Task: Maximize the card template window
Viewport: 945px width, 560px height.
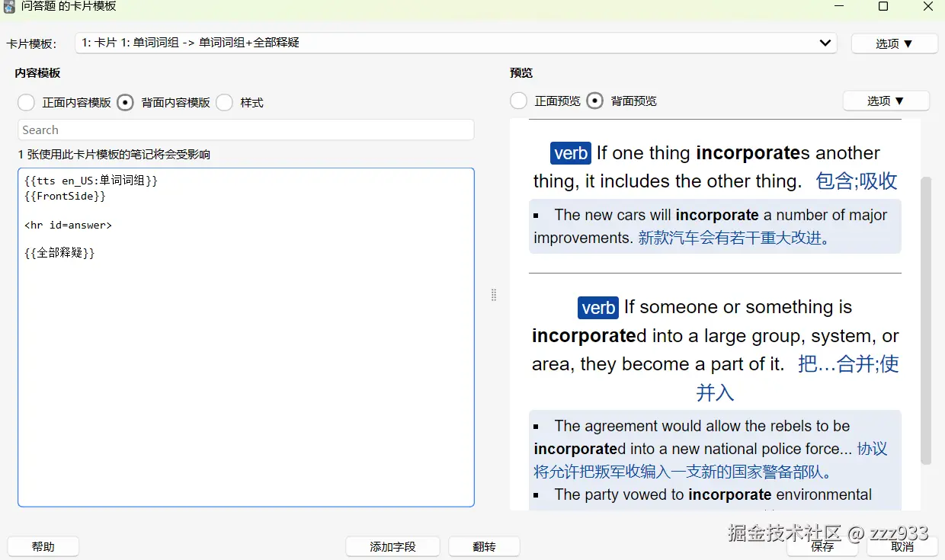Action: [883, 7]
